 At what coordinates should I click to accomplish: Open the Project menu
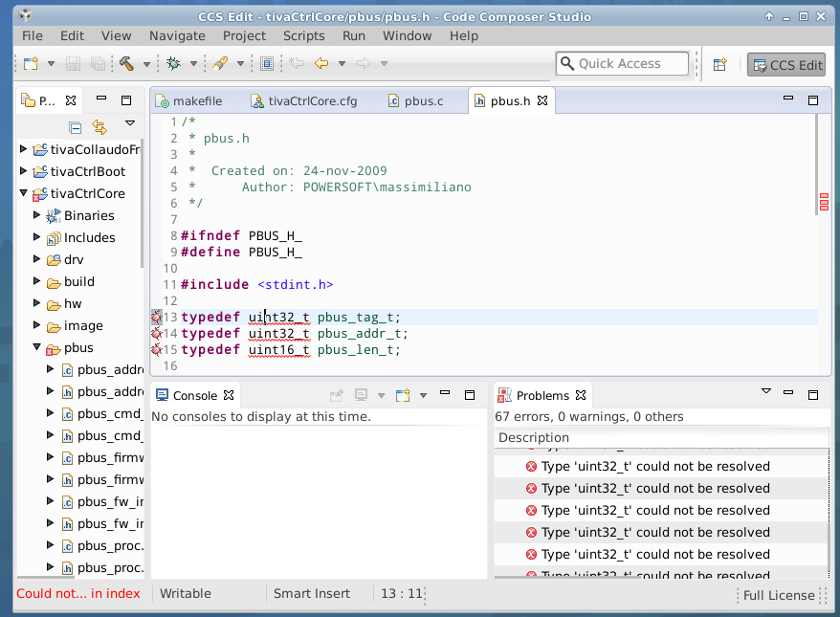tap(244, 35)
